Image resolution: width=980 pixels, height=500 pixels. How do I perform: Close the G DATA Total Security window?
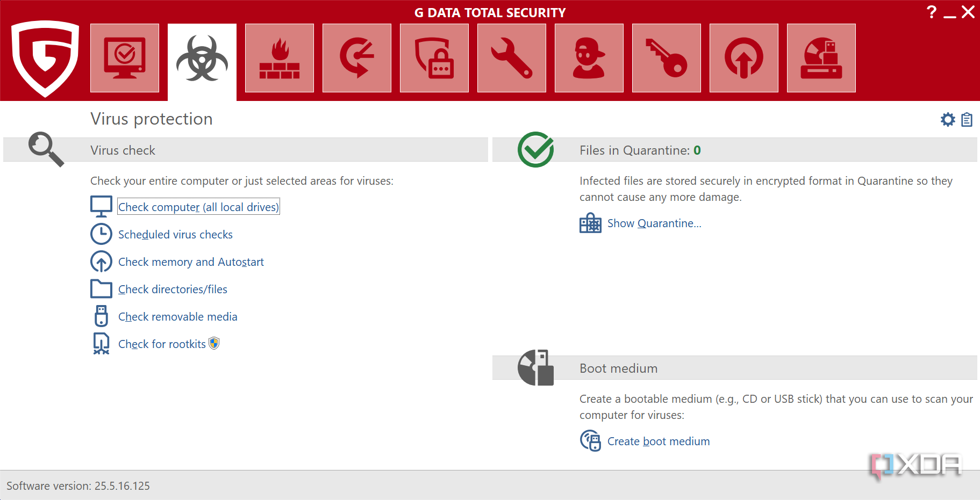coord(968,12)
